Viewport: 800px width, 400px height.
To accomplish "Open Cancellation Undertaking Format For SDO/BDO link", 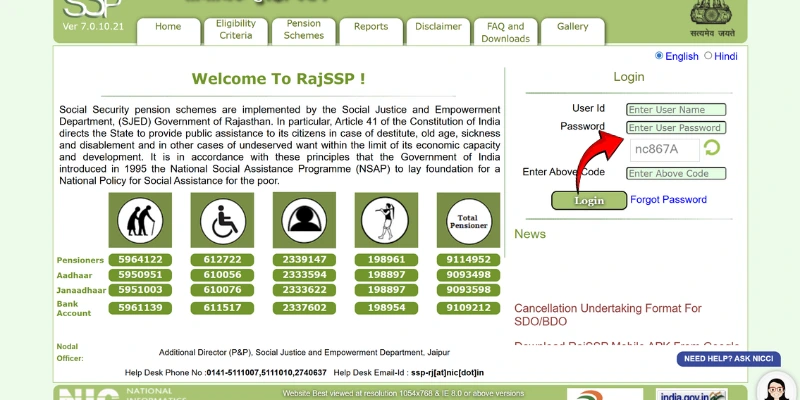I will (608, 315).
